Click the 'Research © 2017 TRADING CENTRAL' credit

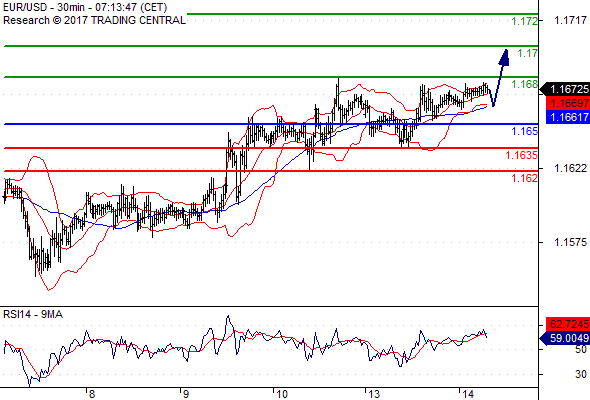pyautogui.click(x=94, y=20)
